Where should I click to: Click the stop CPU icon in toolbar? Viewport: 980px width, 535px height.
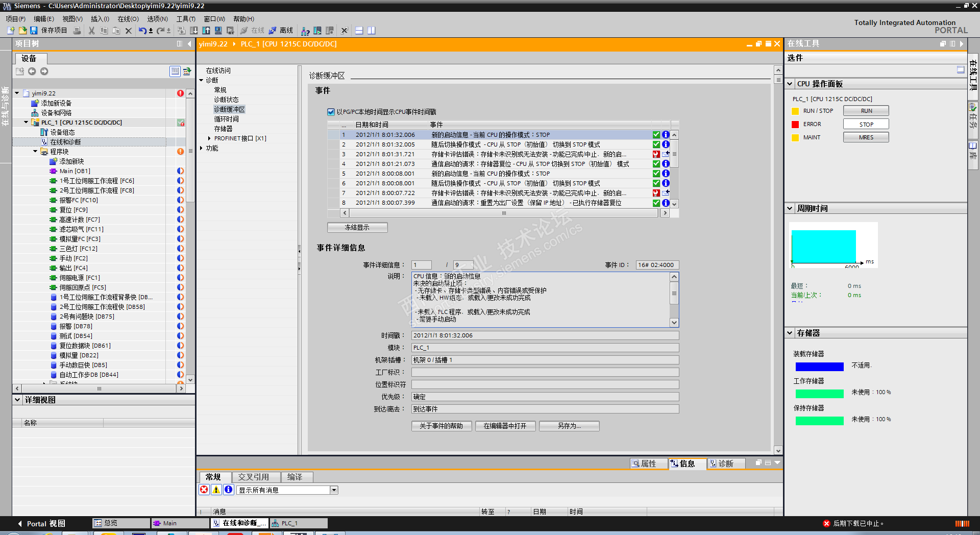pyautogui.click(x=330, y=31)
